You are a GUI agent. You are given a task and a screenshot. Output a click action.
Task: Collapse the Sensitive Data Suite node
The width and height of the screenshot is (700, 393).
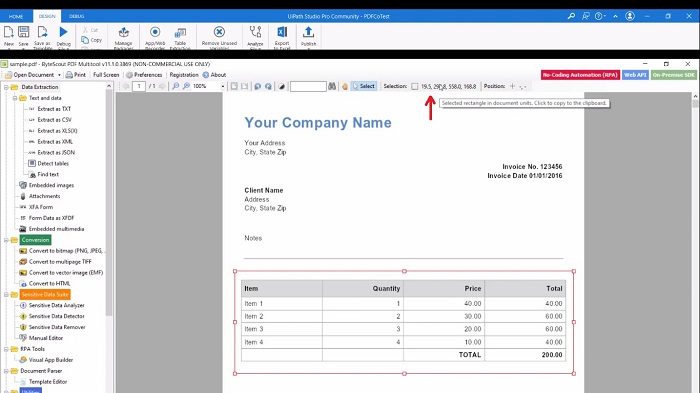click(6, 295)
